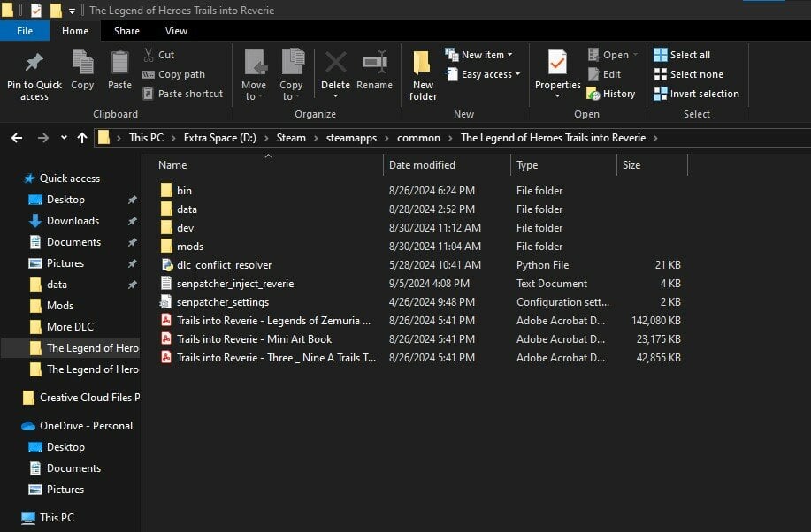Select senpatcher_inject_reverie text document
The width and height of the screenshot is (811, 532).
coord(235,284)
